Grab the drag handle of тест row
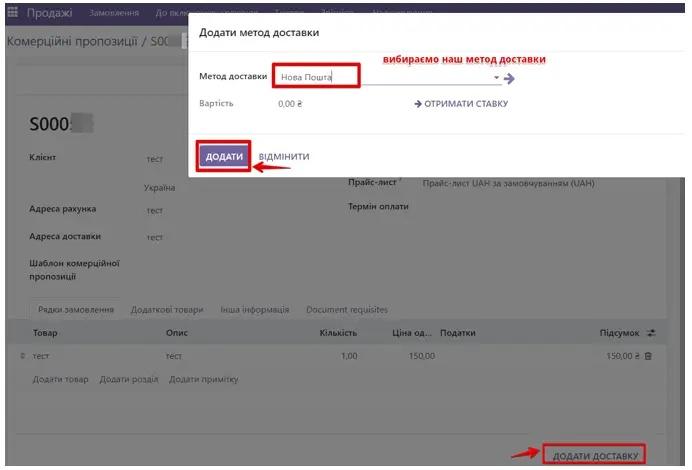 point(23,356)
